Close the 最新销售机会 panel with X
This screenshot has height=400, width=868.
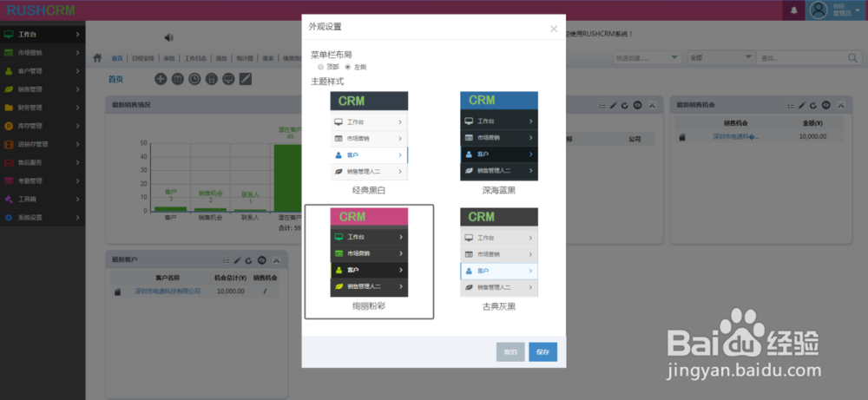tap(841, 105)
